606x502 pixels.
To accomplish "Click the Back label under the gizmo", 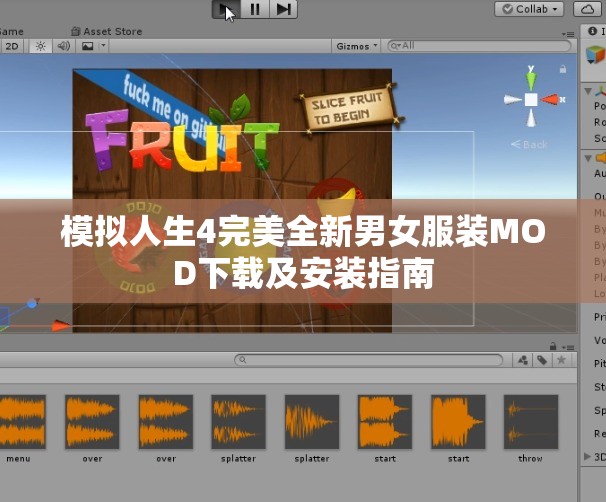I will [x=529, y=145].
